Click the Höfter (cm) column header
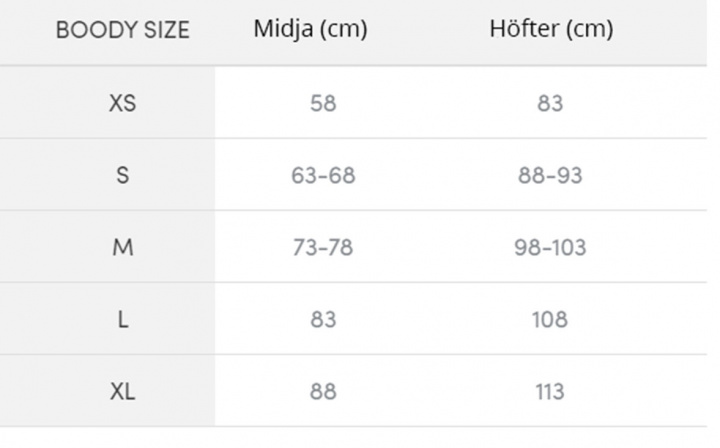The image size is (720, 448). (x=551, y=29)
